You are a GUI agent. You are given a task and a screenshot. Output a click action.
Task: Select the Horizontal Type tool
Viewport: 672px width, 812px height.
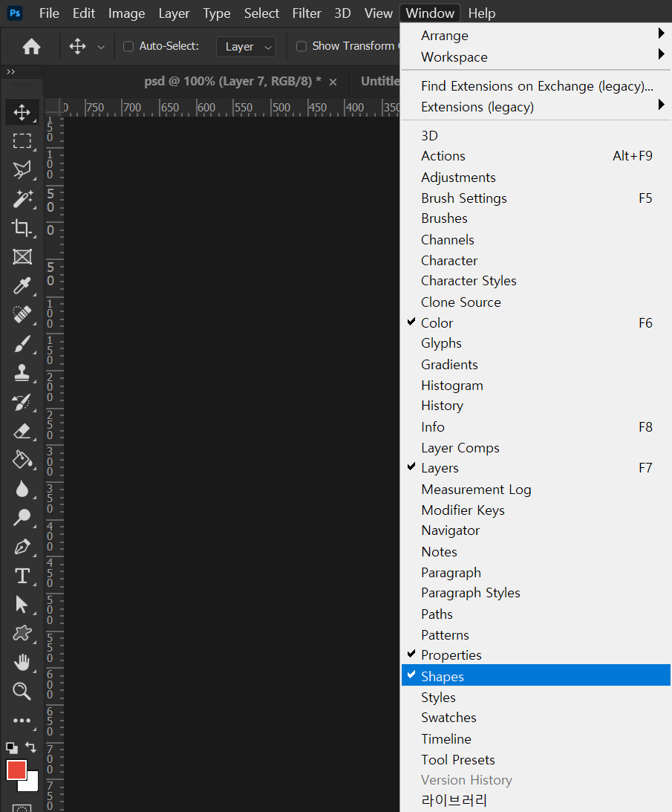[x=22, y=575]
